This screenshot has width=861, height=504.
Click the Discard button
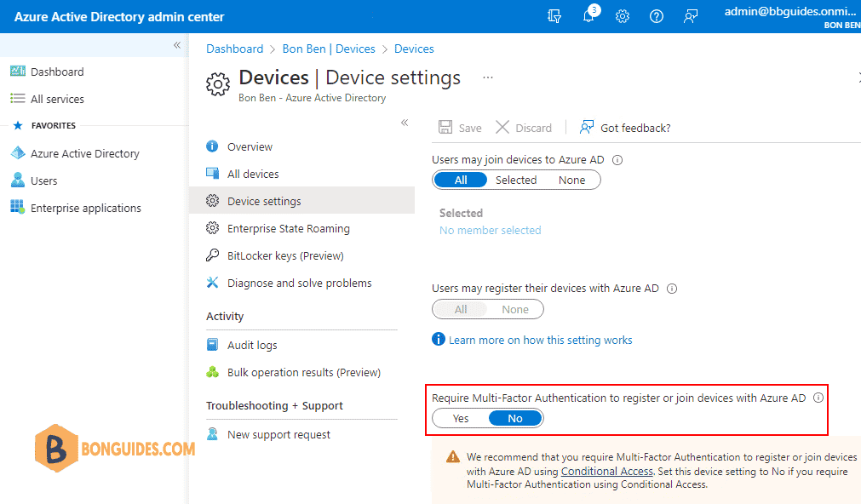click(x=524, y=128)
